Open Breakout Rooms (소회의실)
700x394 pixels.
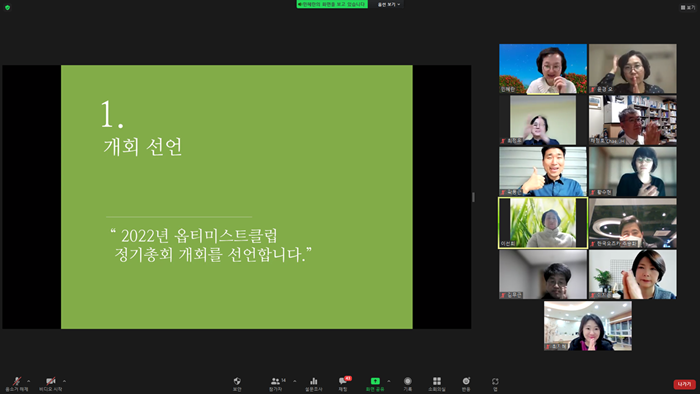coord(437,384)
